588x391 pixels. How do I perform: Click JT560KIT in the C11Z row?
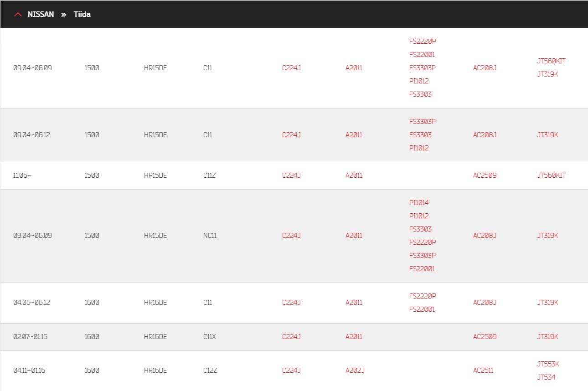[x=551, y=175]
